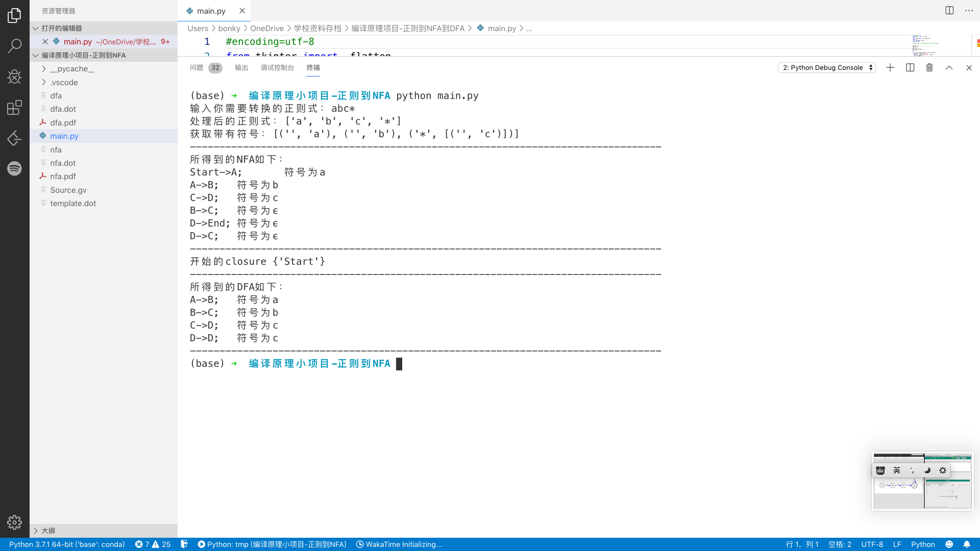Image resolution: width=980 pixels, height=551 pixels.
Task: Switch to the 输出 panel tab
Action: (x=241, y=67)
